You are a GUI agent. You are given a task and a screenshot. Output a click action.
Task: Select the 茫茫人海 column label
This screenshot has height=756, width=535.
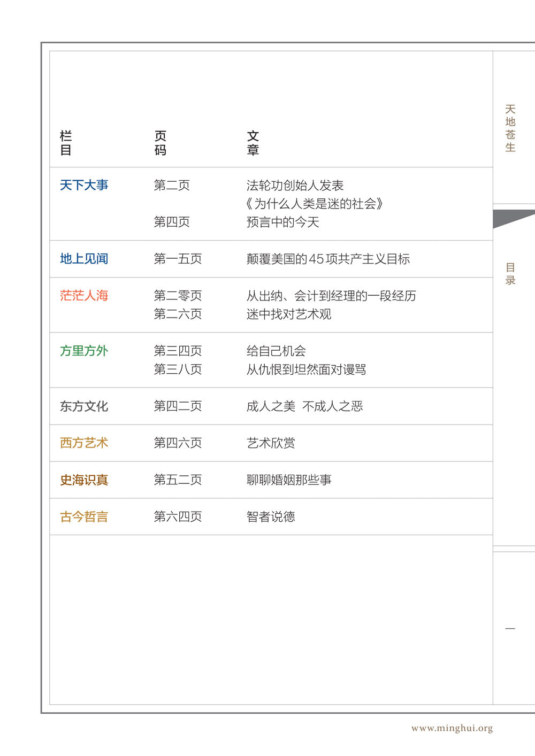click(84, 296)
